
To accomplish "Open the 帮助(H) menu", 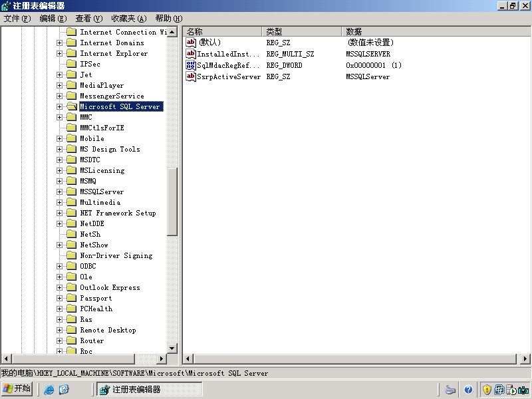I will point(169,19).
